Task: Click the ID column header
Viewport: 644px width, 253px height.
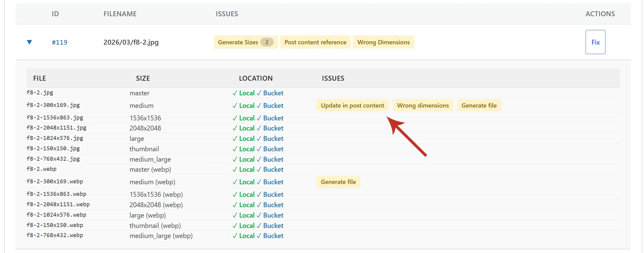Action: pyautogui.click(x=55, y=14)
